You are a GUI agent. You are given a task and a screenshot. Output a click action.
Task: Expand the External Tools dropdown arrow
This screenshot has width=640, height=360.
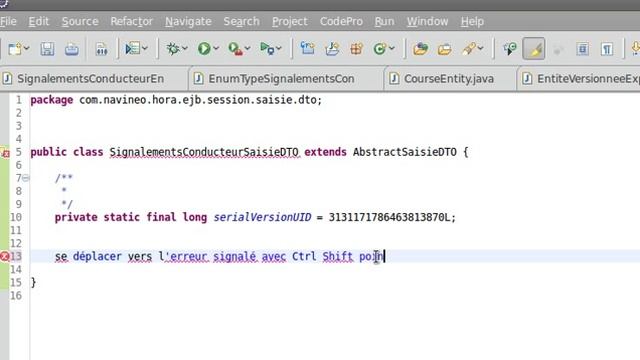tap(279, 49)
